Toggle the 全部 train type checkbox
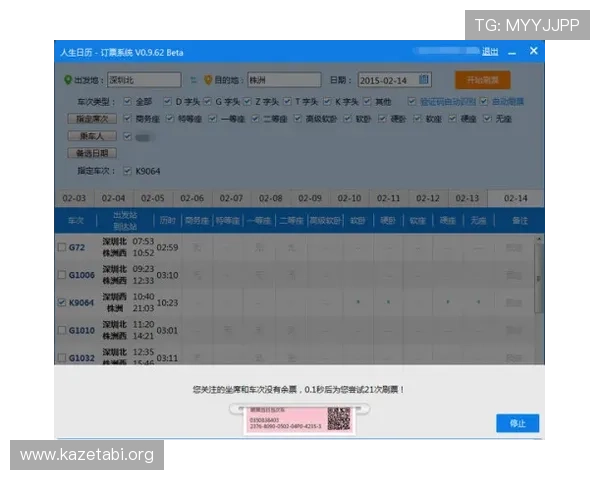Image resolution: width=600 pixels, height=480 pixels. pos(127,101)
